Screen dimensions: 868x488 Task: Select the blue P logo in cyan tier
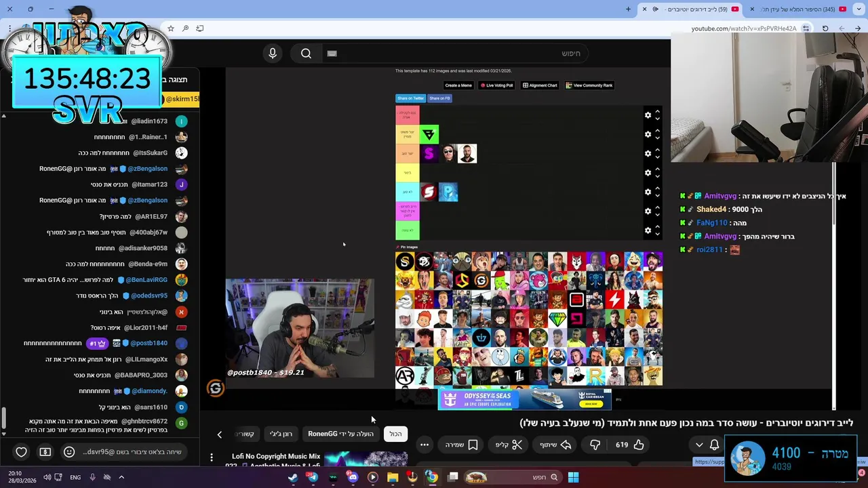click(448, 192)
